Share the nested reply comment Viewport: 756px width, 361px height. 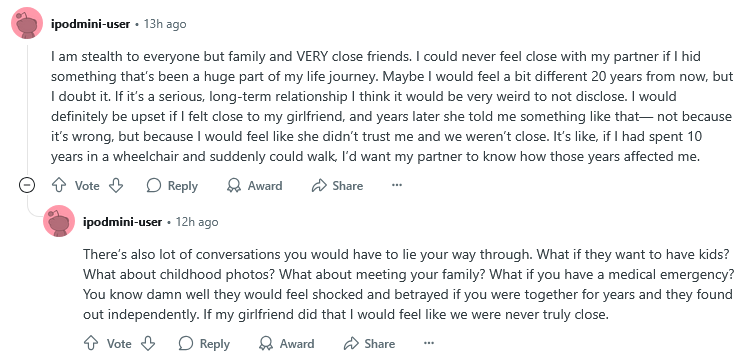(x=369, y=344)
